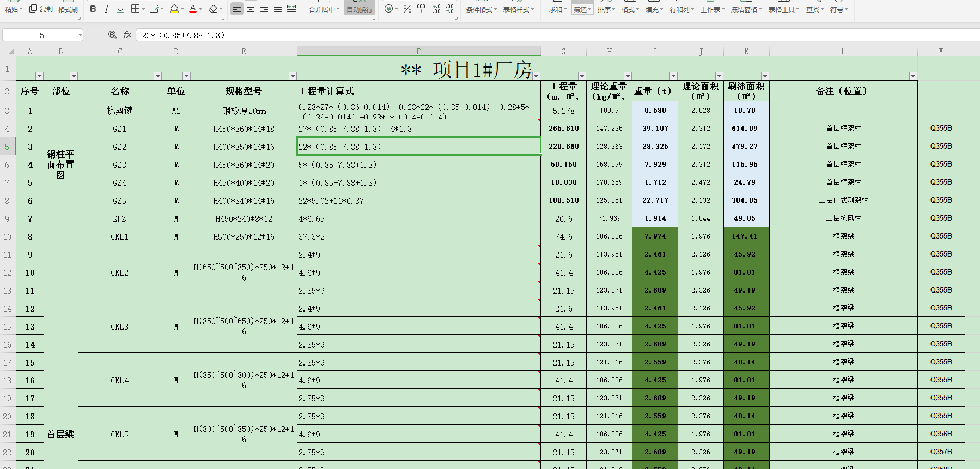Click increase decimal places icon
980x469 pixels.
click(x=436, y=9)
